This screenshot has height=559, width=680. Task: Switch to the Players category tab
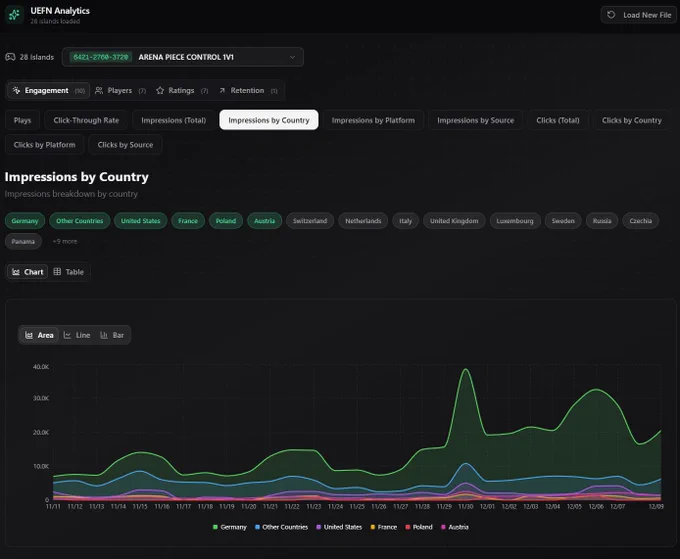click(x=121, y=90)
